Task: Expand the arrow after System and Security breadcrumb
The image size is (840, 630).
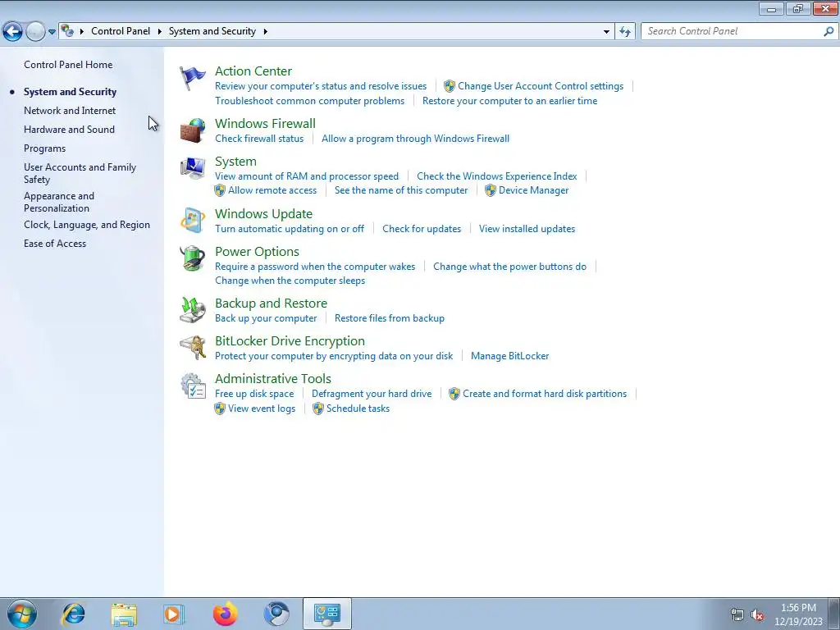Action: pos(265,32)
